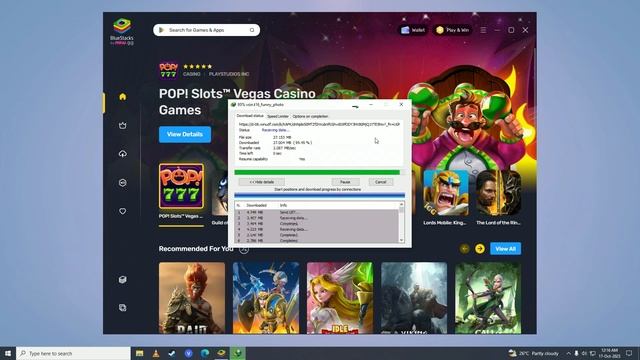Open the IDLE recommended game card
Image resolution: width=640 pixels, height=360 pixels.
(x=340, y=298)
